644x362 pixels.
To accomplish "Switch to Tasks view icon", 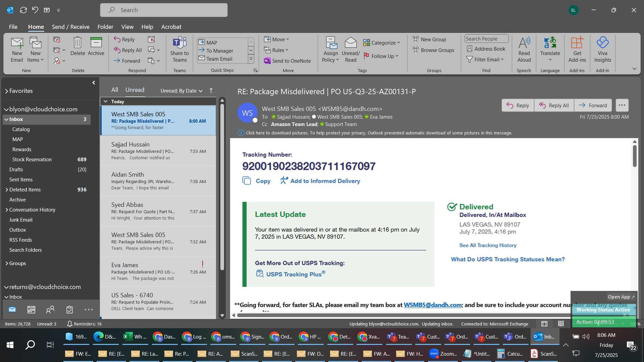I will (69, 309).
